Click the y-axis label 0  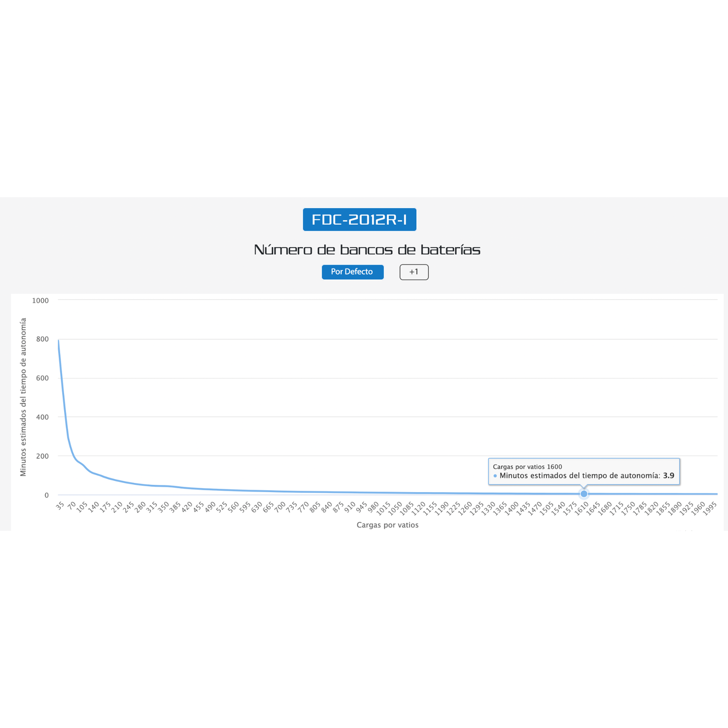47,495
